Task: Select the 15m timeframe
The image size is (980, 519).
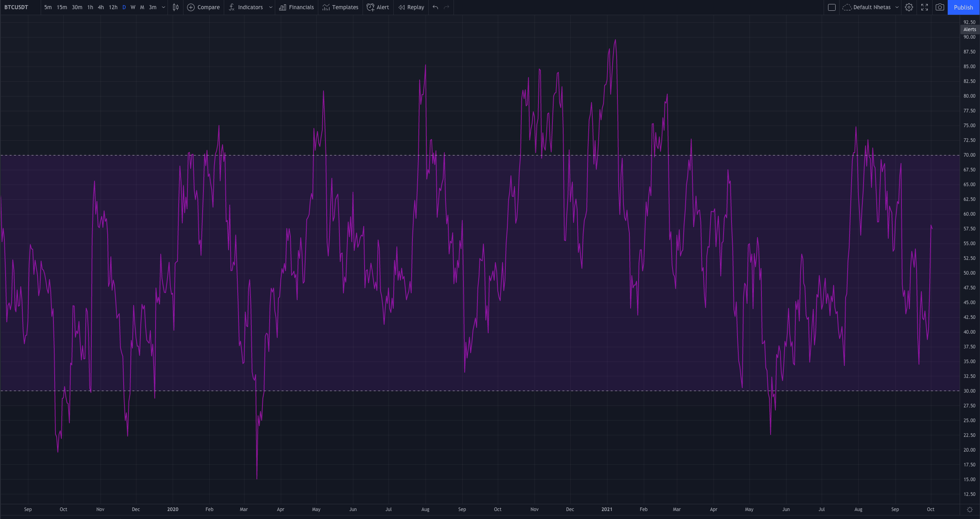Action: [62, 7]
